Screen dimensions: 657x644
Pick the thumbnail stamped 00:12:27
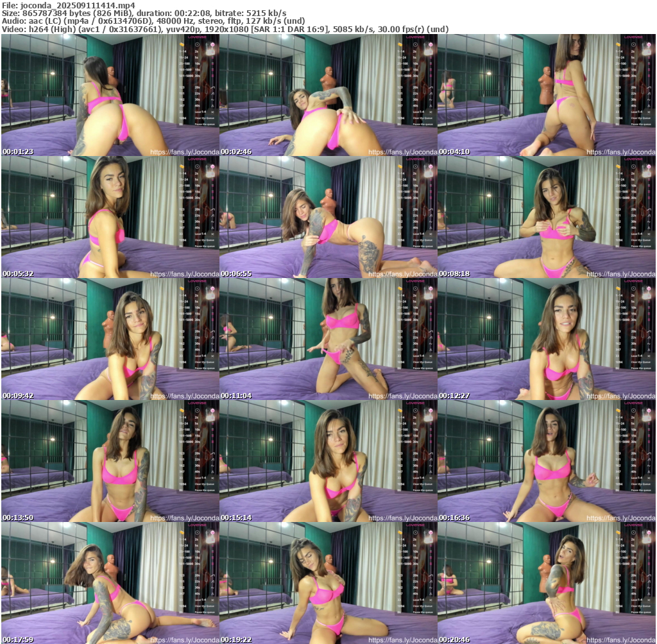tap(547, 339)
